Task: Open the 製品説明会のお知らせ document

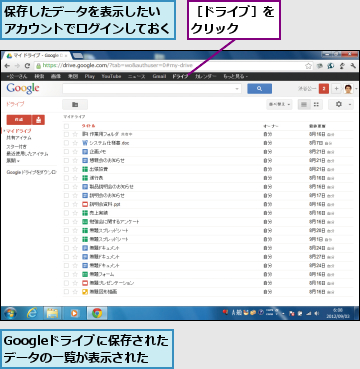Action: [x=111, y=187]
